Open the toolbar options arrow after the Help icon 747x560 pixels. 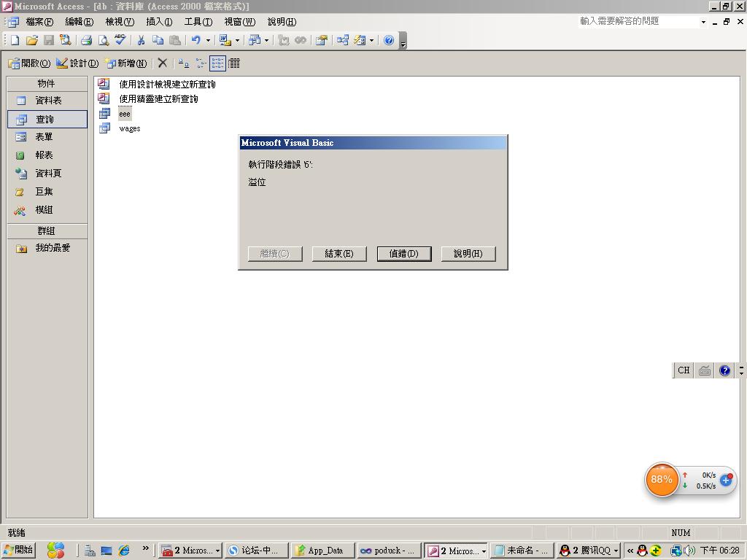[x=403, y=42]
